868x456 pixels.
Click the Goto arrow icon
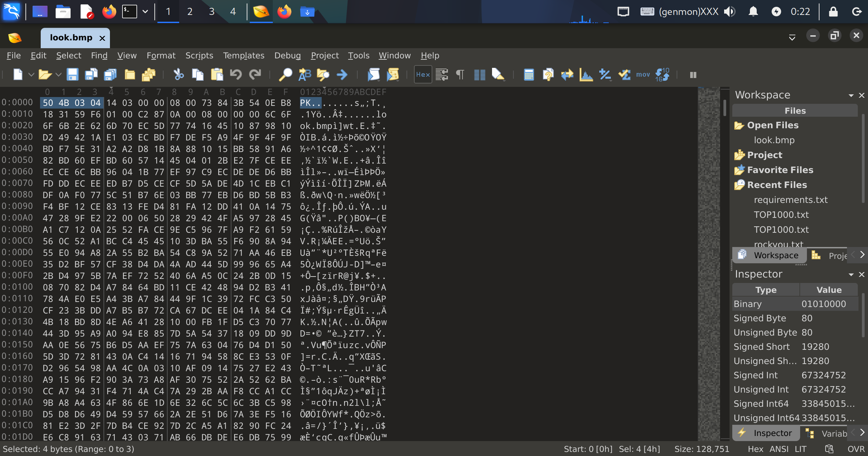point(342,74)
